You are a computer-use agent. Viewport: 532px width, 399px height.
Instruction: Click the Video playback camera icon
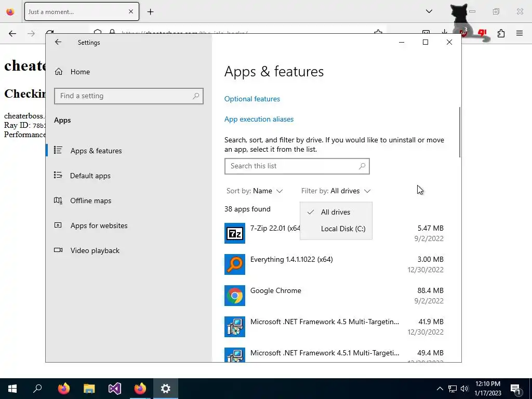tap(58, 250)
